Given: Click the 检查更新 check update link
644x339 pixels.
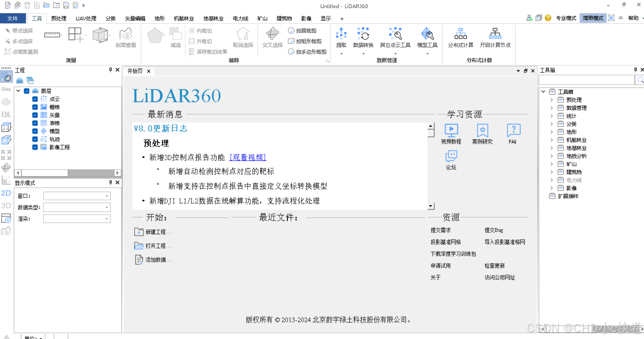Looking at the screenshot, I should point(495,266).
